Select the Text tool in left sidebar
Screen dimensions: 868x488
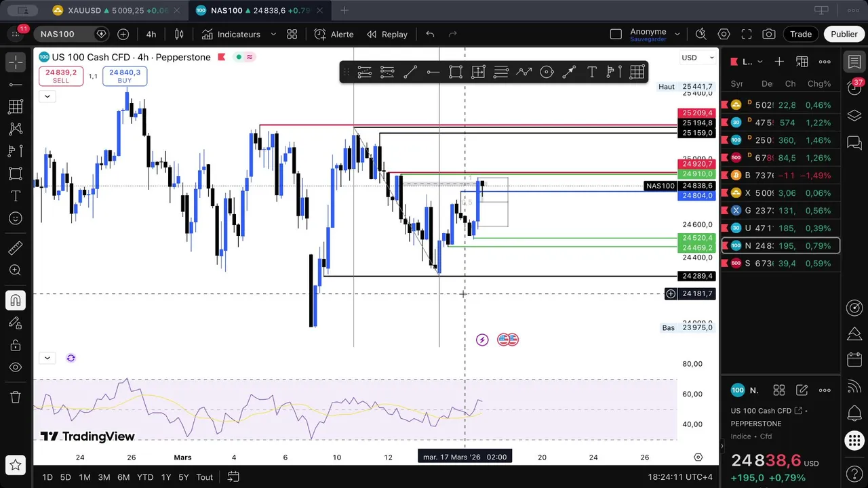pos(16,196)
